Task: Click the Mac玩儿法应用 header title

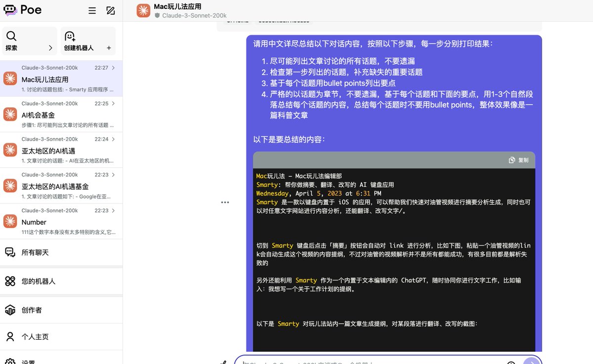Action: click(177, 6)
